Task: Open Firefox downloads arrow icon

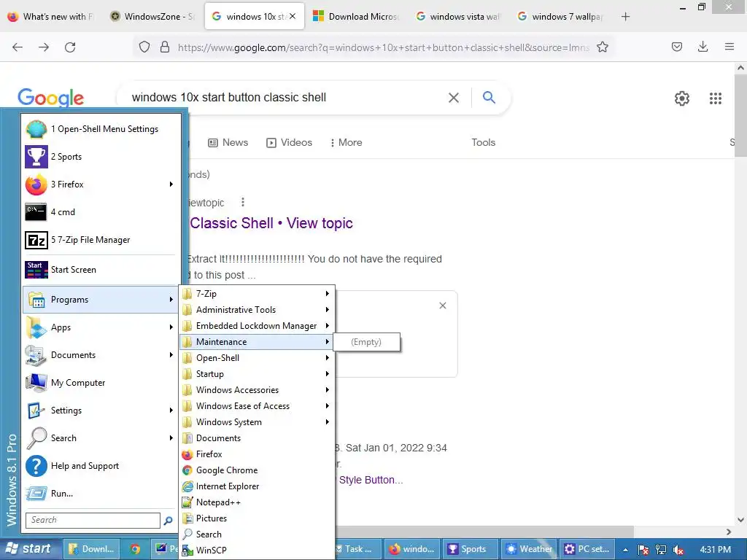Action: coord(703,47)
